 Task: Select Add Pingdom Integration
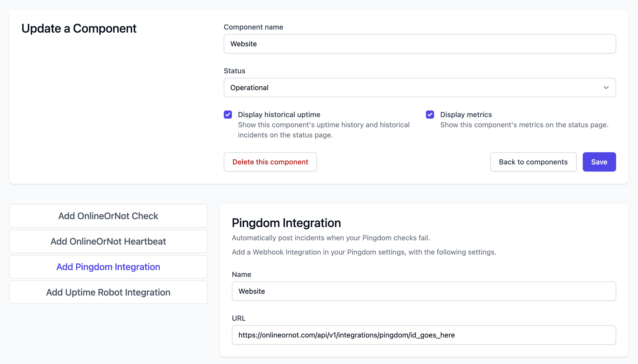tap(108, 267)
